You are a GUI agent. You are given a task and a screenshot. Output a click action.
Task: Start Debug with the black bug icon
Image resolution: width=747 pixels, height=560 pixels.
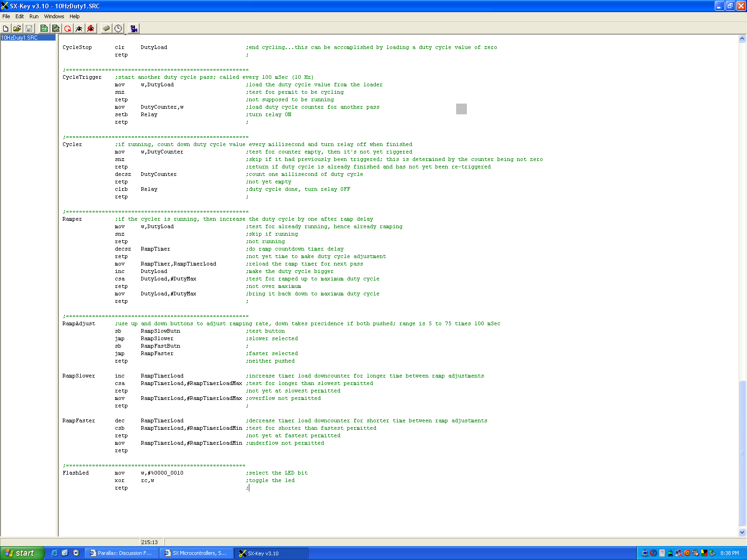[79, 28]
